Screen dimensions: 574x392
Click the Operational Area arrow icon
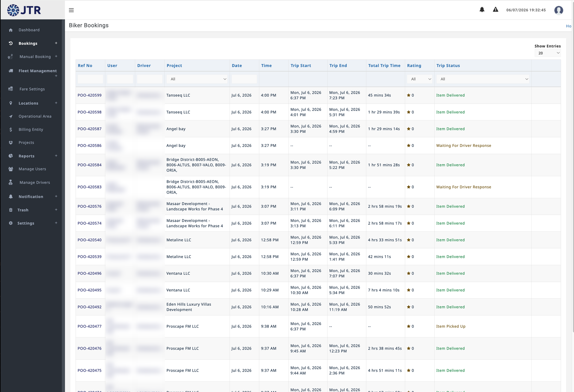pyautogui.click(x=11, y=116)
